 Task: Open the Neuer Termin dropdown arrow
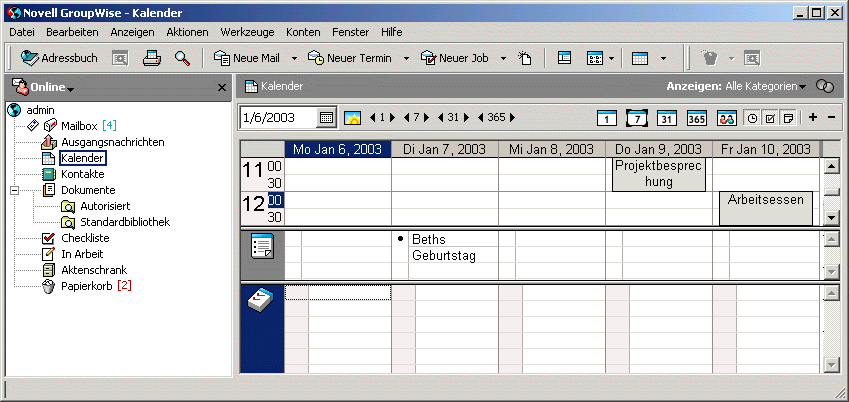point(406,58)
